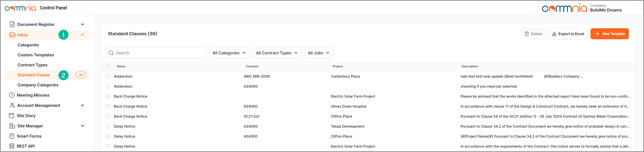Screen dimensions: 644x152
Task: Click the Inbox tray icon
Action: [x=12, y=35]
